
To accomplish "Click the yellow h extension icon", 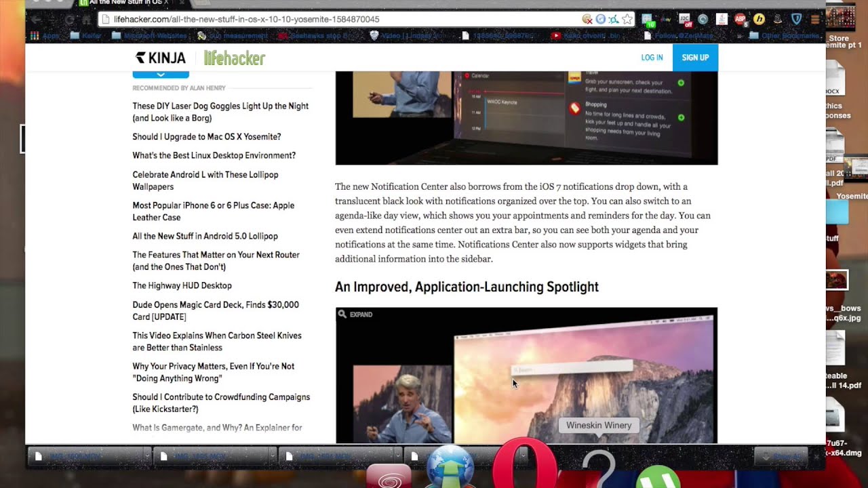I will [759, 20].
